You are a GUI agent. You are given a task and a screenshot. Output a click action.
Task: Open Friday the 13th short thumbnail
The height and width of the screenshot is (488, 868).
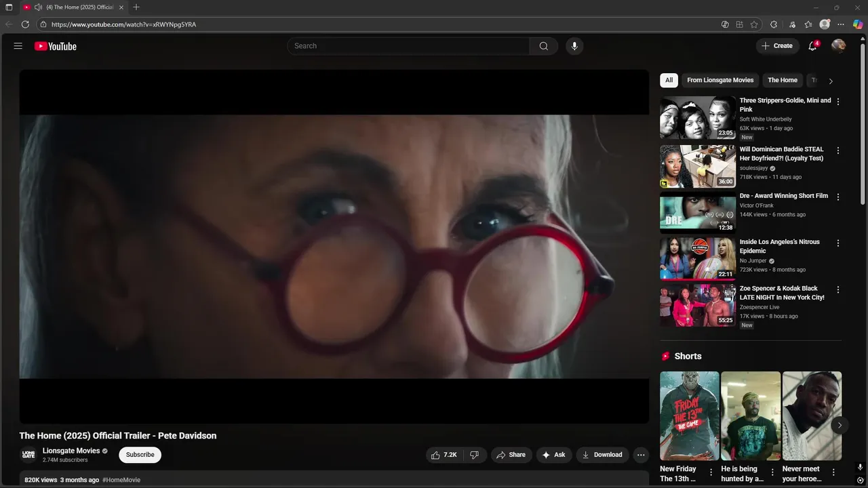690,415
